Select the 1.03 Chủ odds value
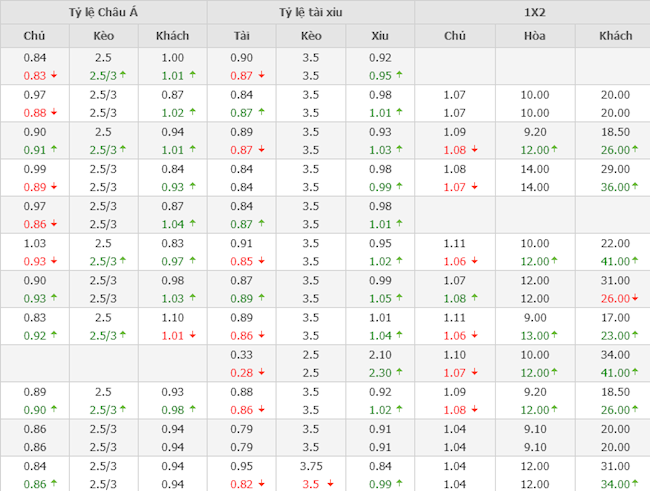 click(x=34, y=243)
